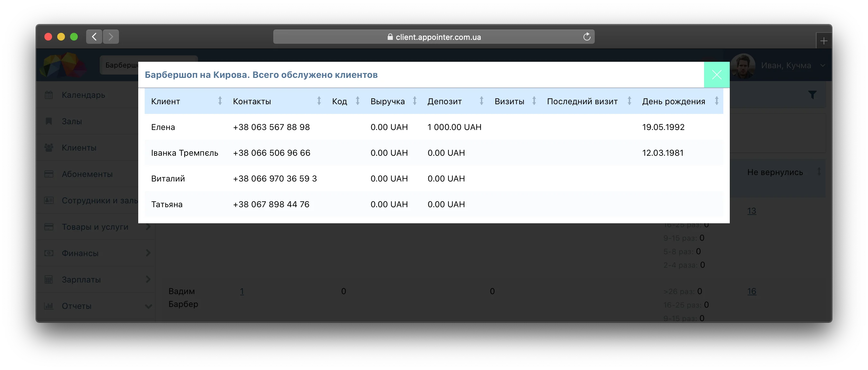Sort table by Клиент column arrows

[x=220, y=101]
